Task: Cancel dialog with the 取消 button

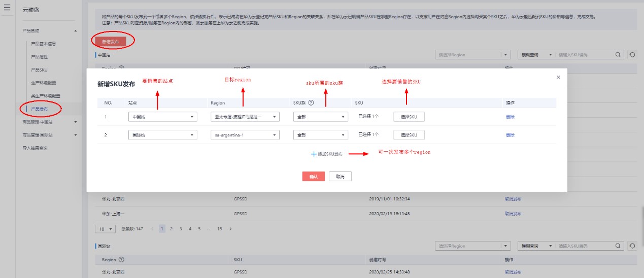Action: 340,177
